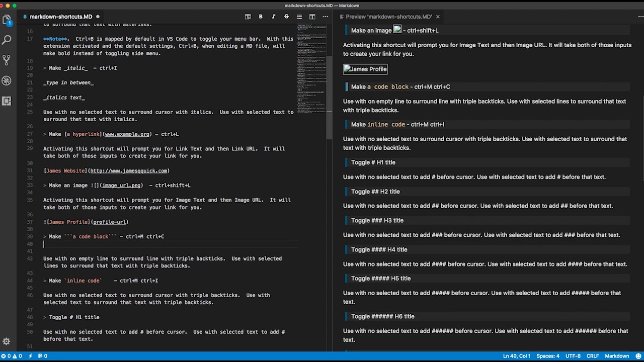
Task: Click the file count icon in status bar
Action: pyautogui.click(x=43, y=356)
